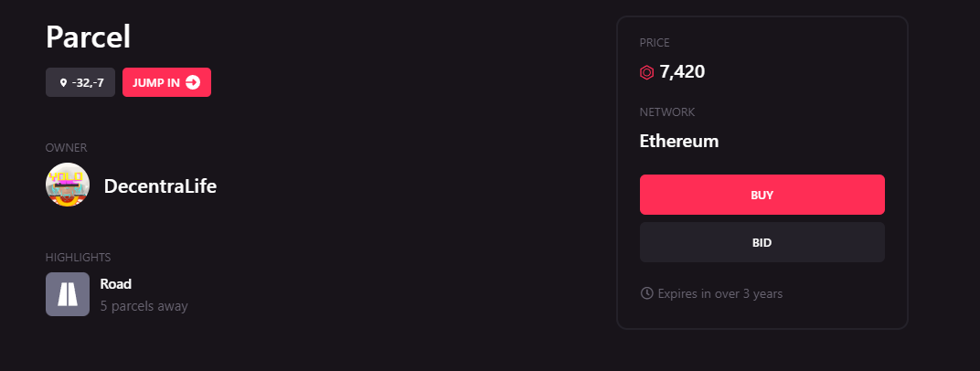Click the clock icon beside the expiry text
Screen dimensions: 980x371
tap(647, 293)
